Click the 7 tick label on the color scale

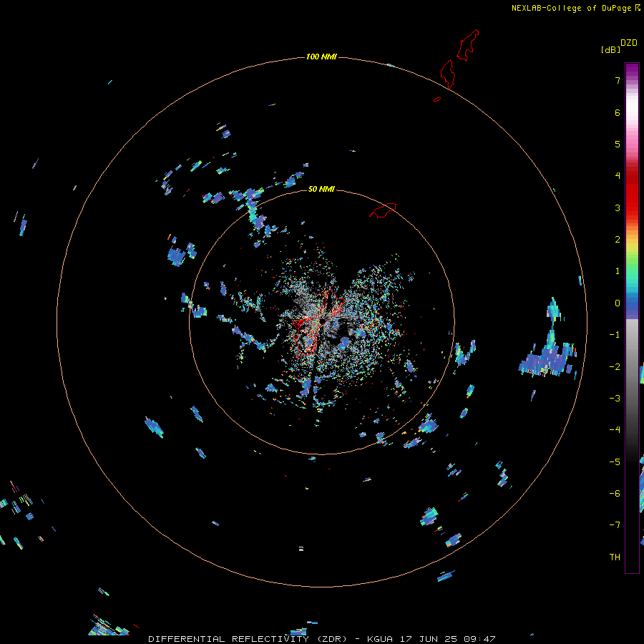point(618,81)
